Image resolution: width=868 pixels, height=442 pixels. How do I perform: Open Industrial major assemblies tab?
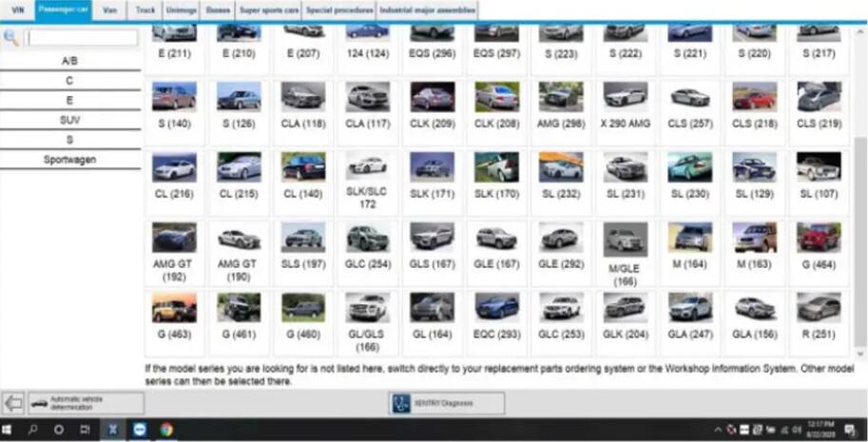(x=428, y=10)
